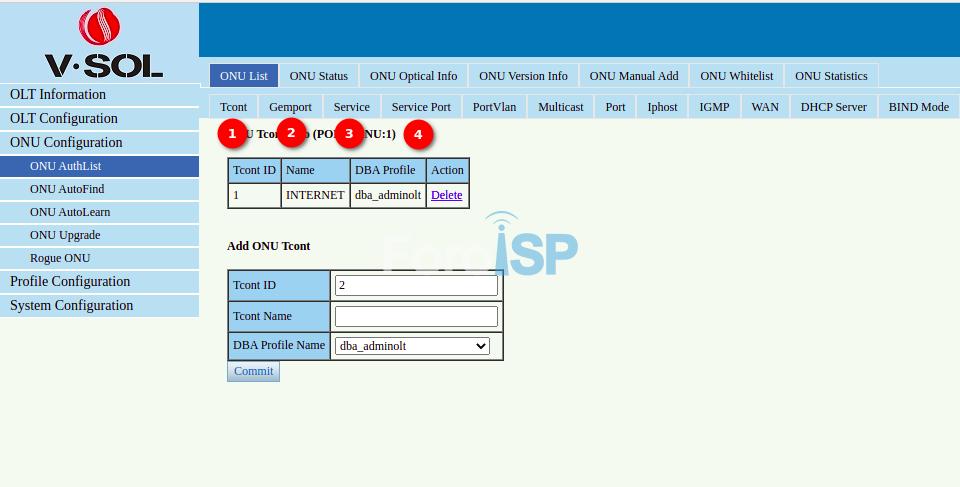Open ONU AutoFind in the sidebar
Viewport: 960px width, 487px height.
tap(67, 189)
